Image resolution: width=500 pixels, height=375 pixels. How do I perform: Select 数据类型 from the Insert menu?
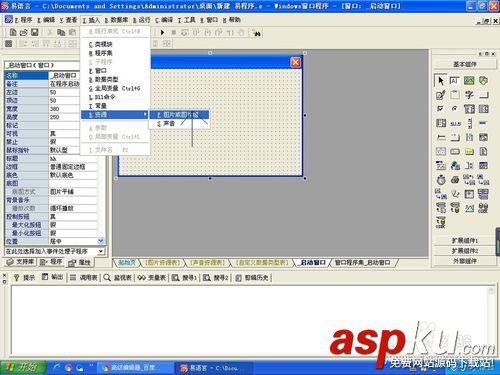[114, 79]
